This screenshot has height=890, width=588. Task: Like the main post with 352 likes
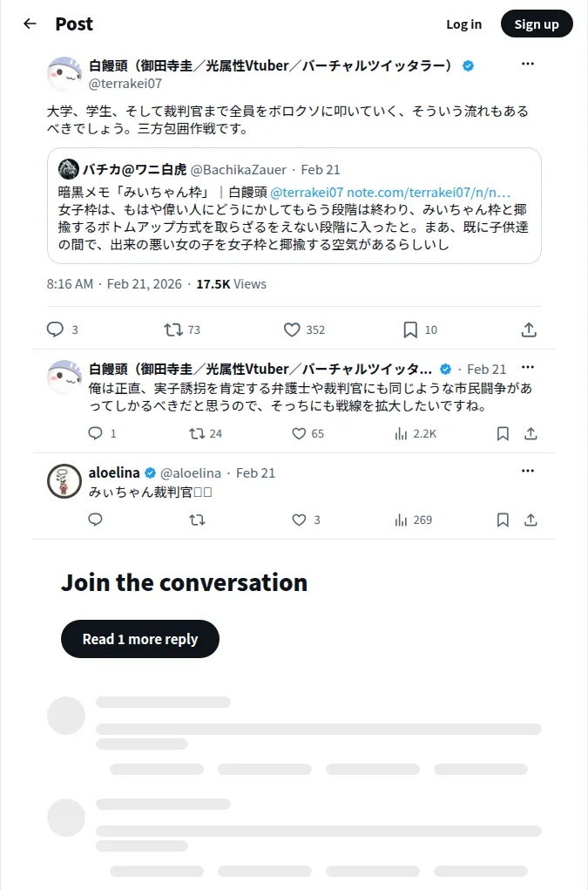[x=292, y=330]
